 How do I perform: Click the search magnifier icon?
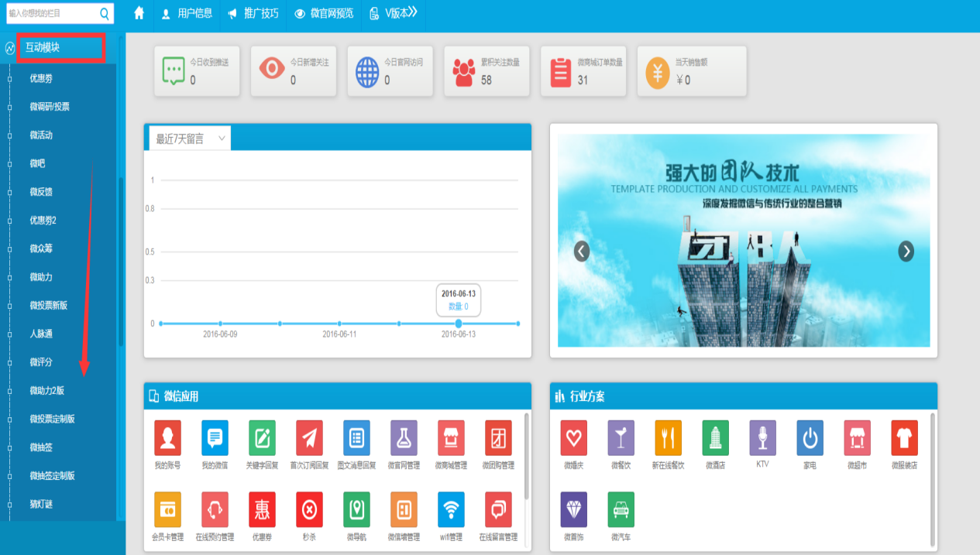click(x=105, y=13)
